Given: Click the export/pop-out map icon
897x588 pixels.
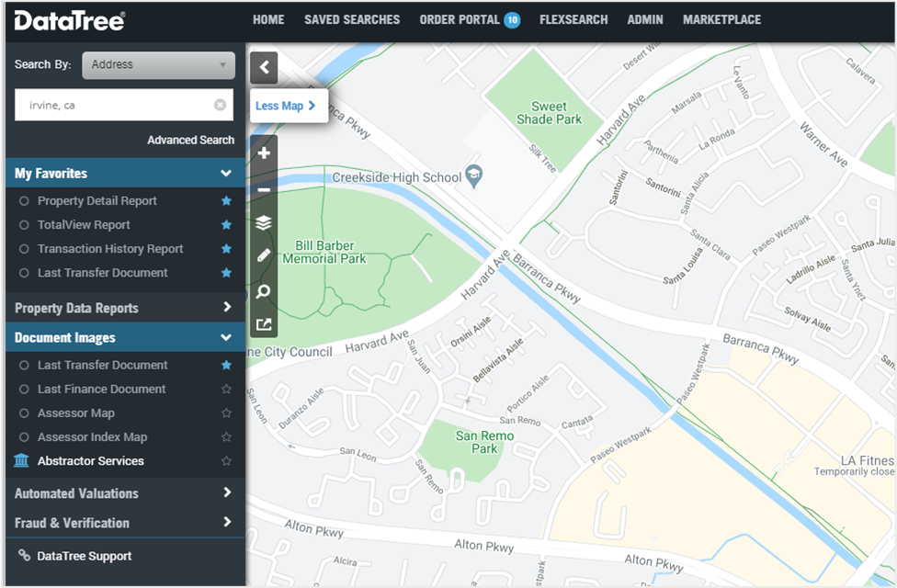Looking at the screenshot, I should (x=264, y=324).
